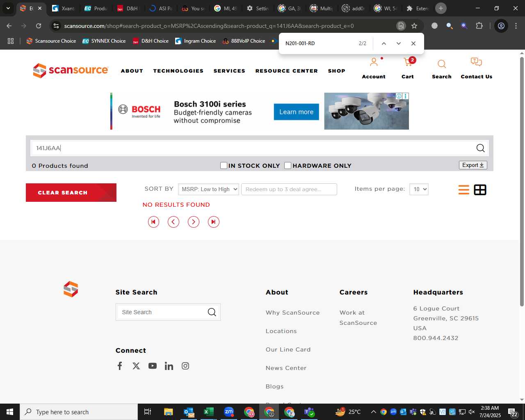Viewport: 525px width, 420px height.
Task: Open Work at ScanSource link
Action: [x=358, y=317]
